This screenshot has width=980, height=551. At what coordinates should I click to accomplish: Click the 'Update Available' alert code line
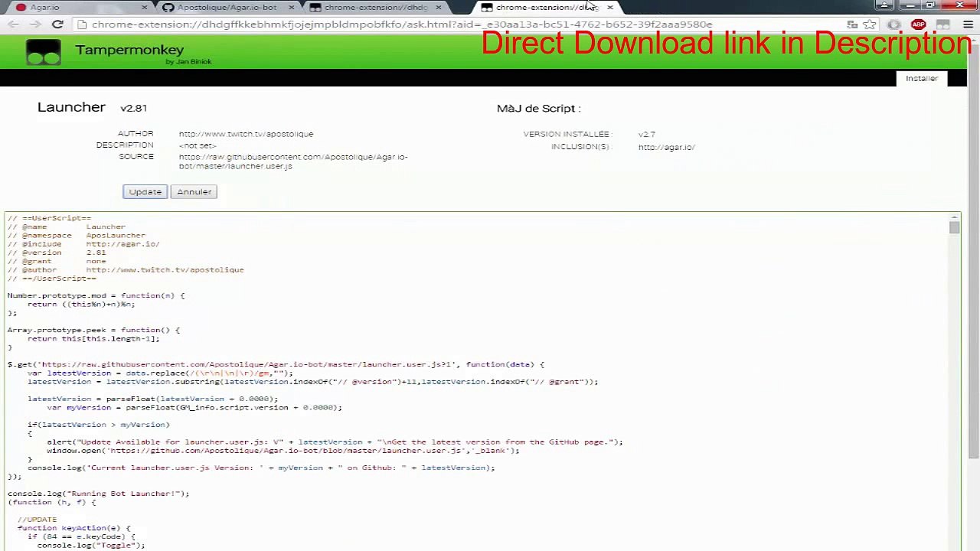coord(335,442)
